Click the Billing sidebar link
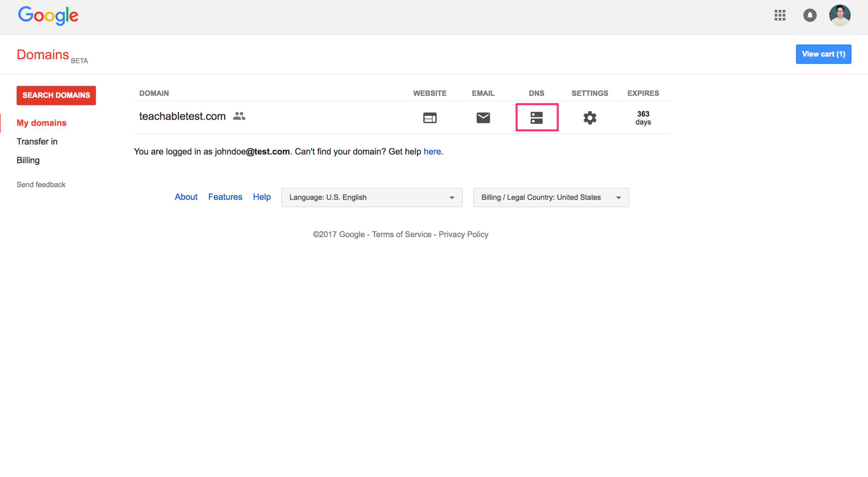 tap(27, 160)
